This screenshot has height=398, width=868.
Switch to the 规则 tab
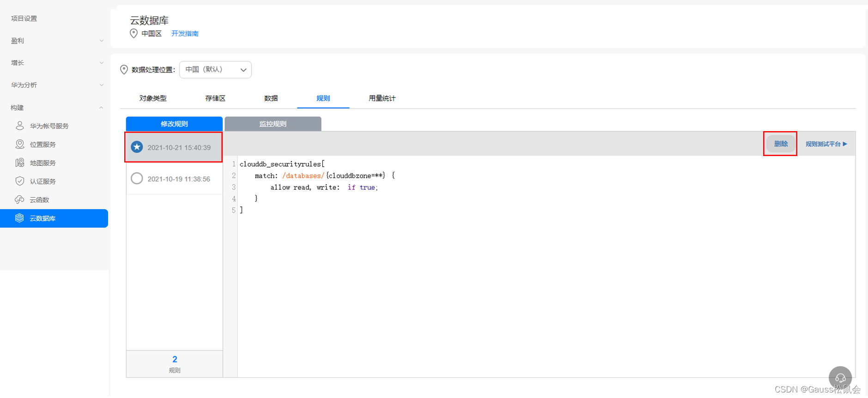click(323, 98)
